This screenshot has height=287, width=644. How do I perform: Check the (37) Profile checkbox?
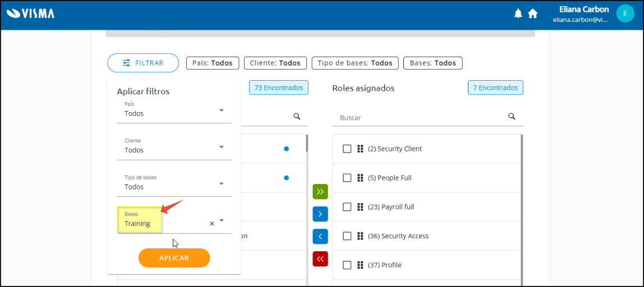[x=347, y=265]
